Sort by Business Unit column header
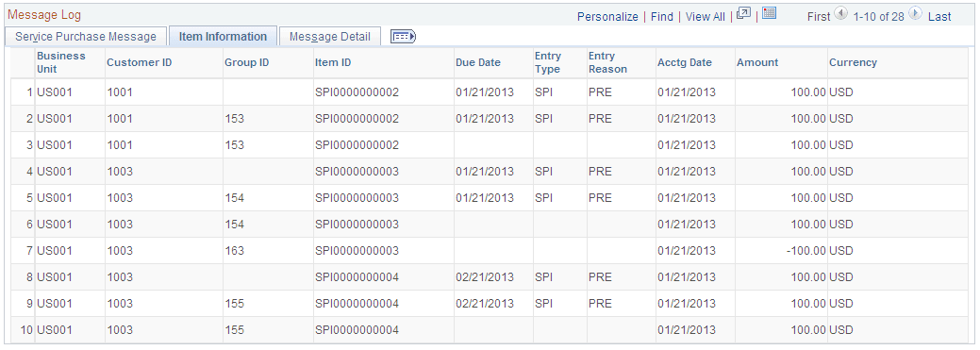 (x=61, y=62)
